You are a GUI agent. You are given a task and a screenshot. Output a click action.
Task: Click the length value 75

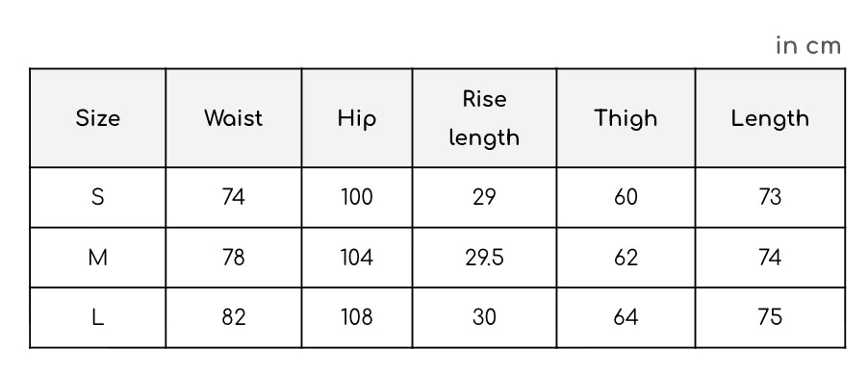[x=770, y=317]
